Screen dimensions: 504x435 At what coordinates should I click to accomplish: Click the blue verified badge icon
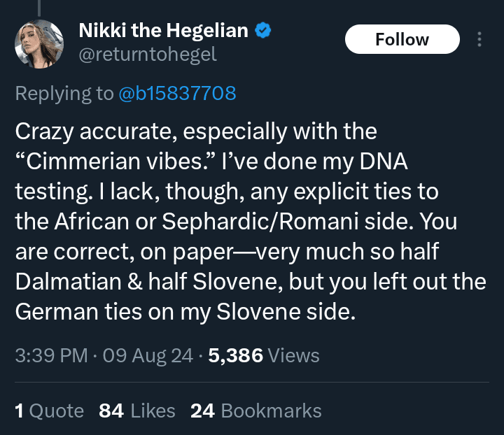263,31
